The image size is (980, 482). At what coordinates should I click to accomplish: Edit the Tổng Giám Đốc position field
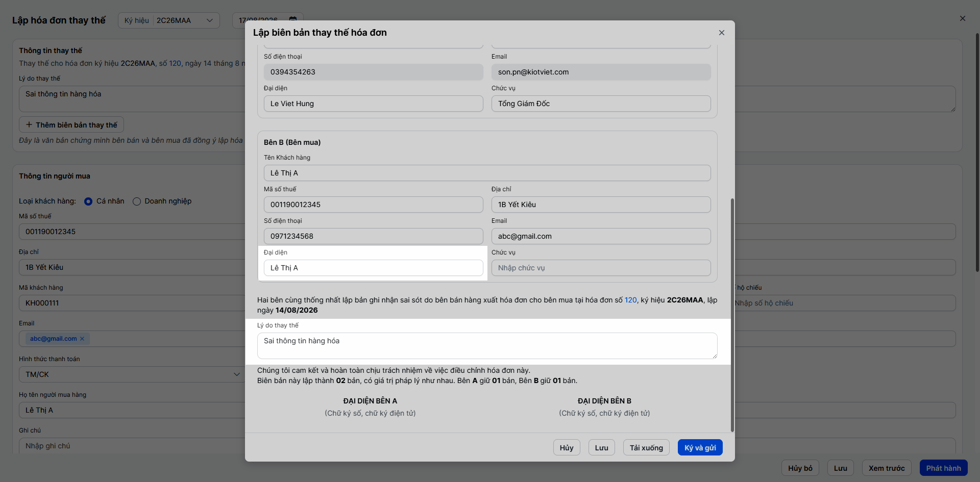point(601,104)
